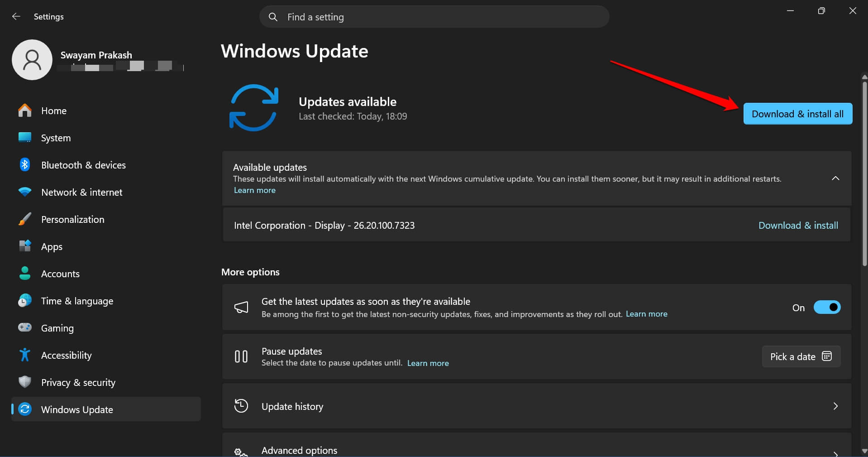This screenshot has height=457, width=868.
Task: Turn off the get latest updates toggle
Action: coord(827,308)
